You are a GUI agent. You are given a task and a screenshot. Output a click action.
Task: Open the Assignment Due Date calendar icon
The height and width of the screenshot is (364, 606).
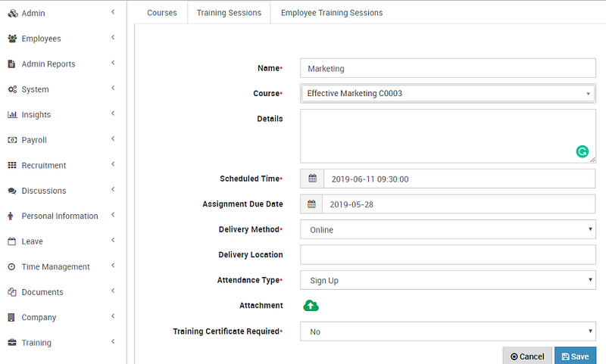[311, 204]
